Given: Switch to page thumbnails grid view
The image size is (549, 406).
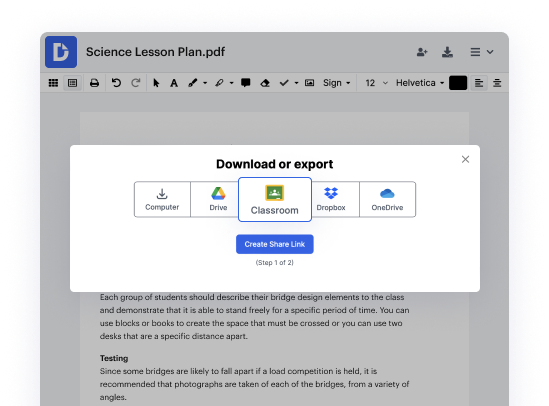Looking at the screenshot, I should tap(53, 83).
